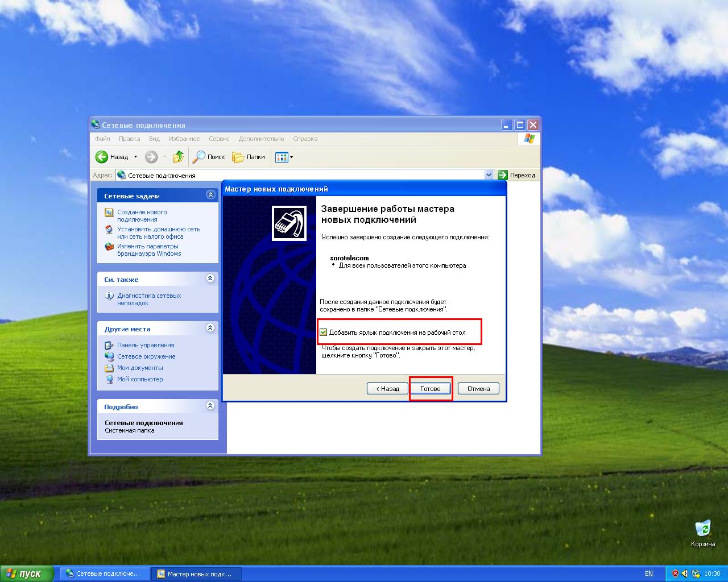
Task: Click the home network setup icon
Action: (109, 230)
